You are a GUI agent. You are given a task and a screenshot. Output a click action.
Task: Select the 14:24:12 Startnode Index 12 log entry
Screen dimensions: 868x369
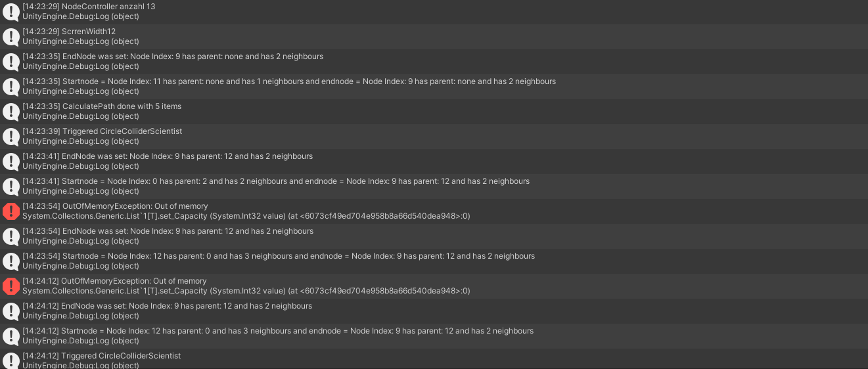[x=434, y=336]
